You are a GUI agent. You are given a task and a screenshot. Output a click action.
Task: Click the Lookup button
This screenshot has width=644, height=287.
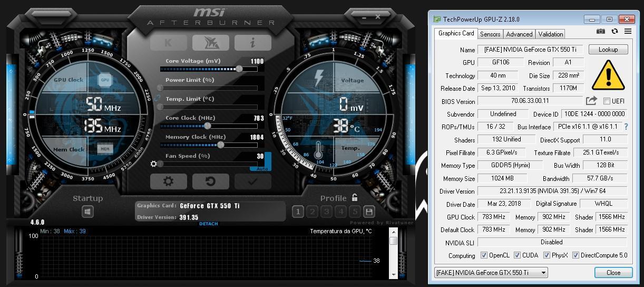point(608,50)
